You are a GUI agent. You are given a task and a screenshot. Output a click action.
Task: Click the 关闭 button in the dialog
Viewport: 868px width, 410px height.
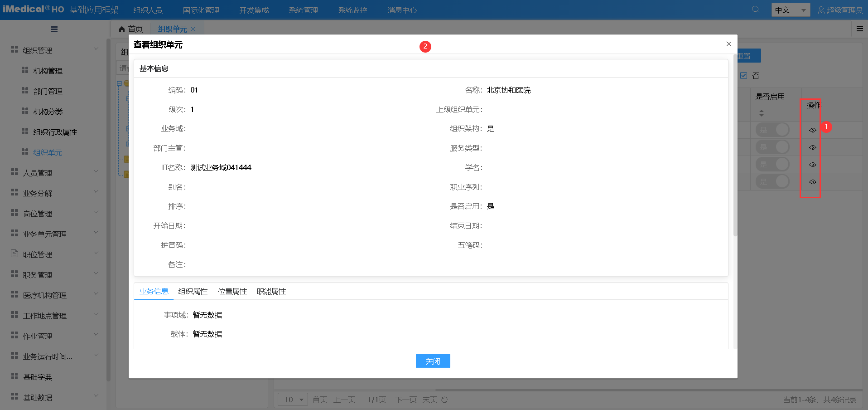(433, 361)
